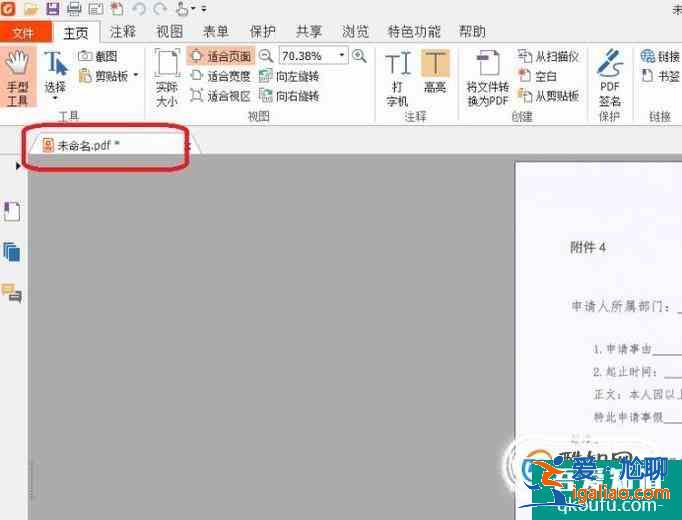Click the redo arrow icon
This screenshot has width=682, height=520.
pyautogui.click(x=160, y=8)
